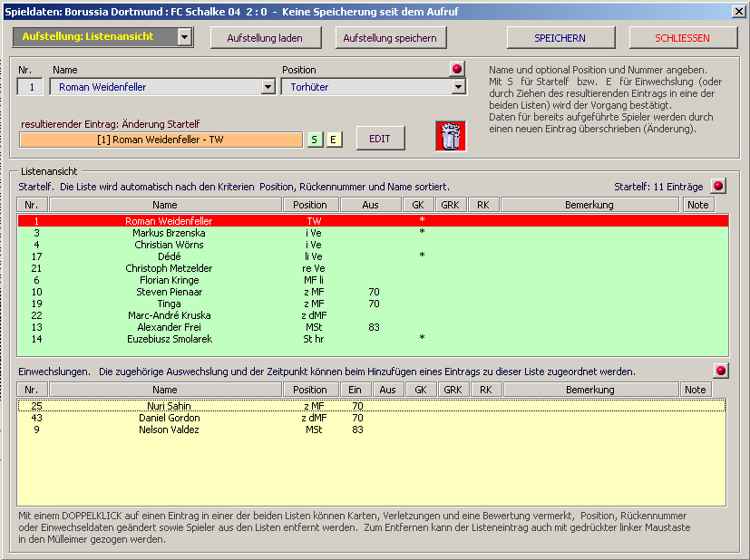
Task: Click Aufstellung speichern button
Action: point(390,38)
